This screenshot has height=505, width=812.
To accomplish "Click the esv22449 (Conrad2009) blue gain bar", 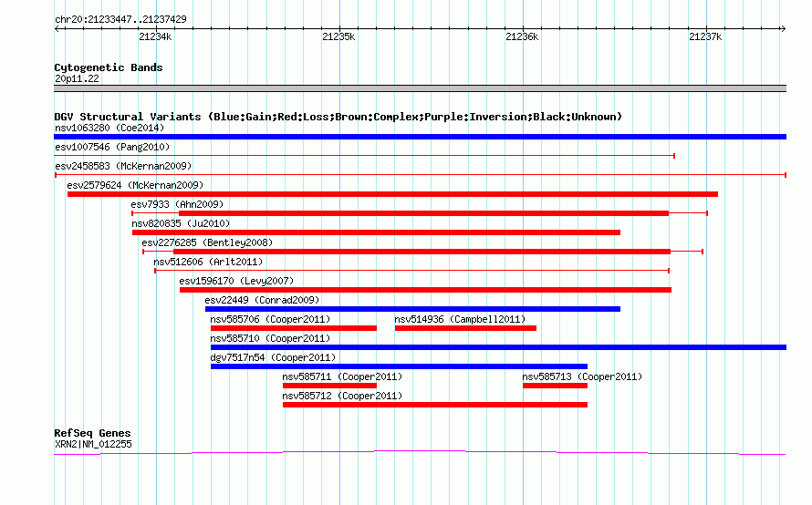I will (412, 309).
